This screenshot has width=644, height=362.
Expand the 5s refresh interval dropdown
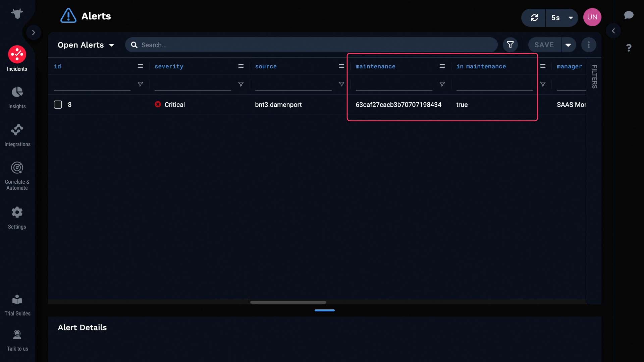570,17
